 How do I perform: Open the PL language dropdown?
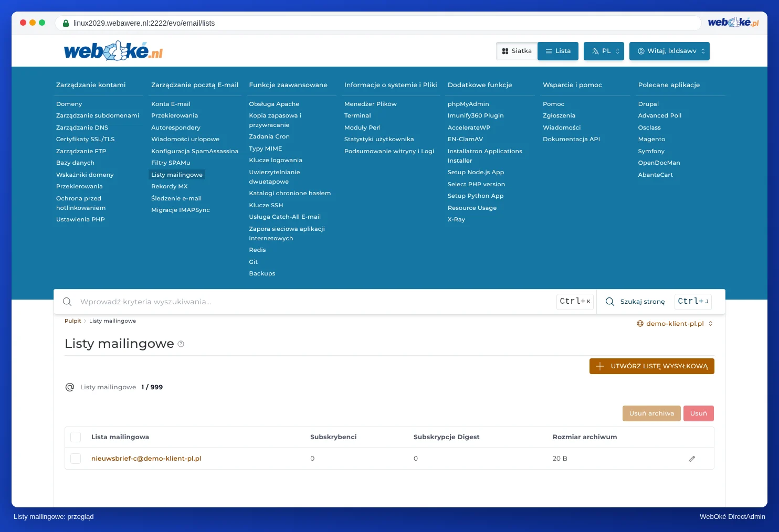point(604,51)
